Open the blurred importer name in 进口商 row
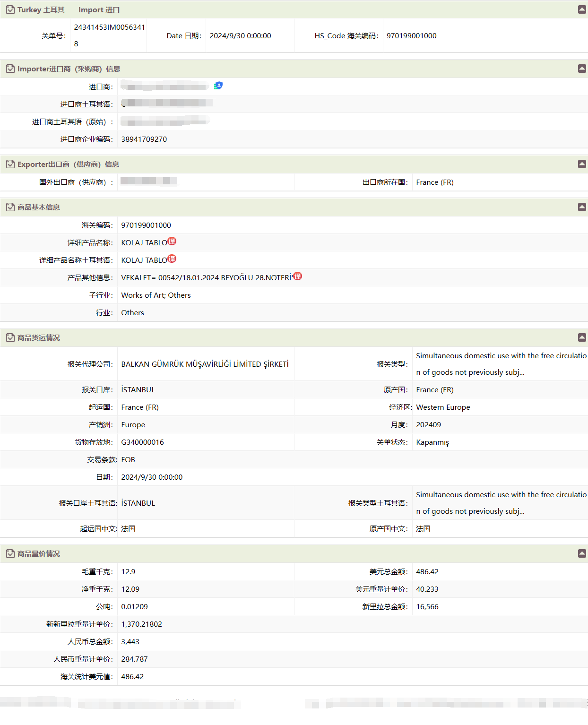This screenshot has height=725, width=588. coord(164,86)
